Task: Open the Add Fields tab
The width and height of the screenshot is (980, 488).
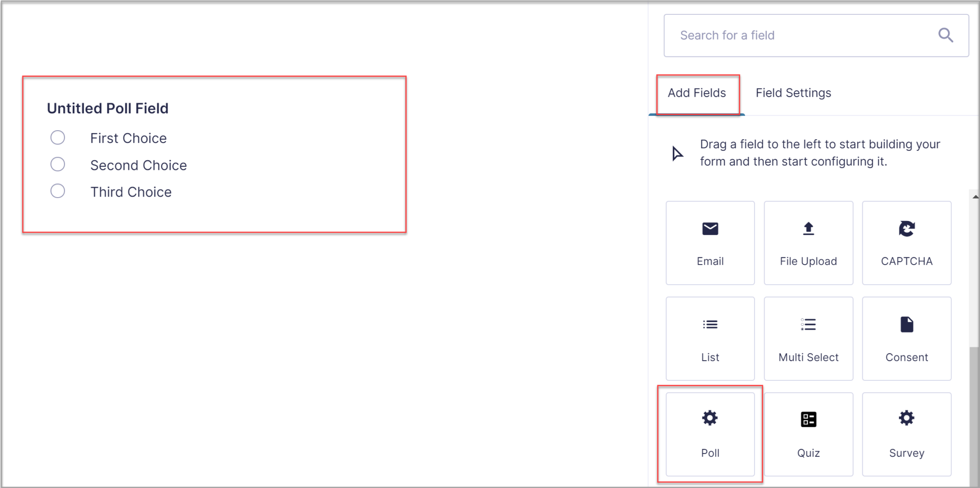Action: pos(697,93)
